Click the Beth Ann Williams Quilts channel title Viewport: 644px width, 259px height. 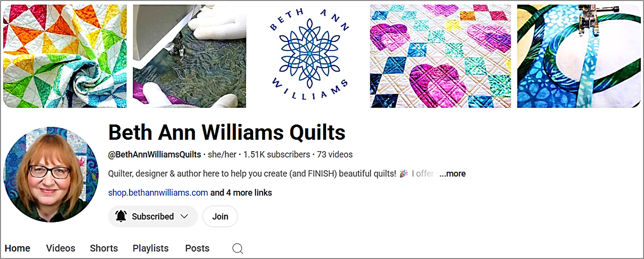(227, 133)
